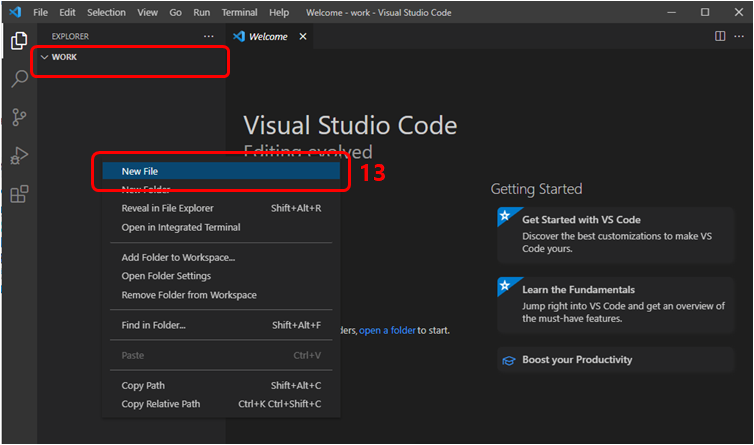Open the Search view icon
Screen dimensions: 754x445
tap(19, 78)
